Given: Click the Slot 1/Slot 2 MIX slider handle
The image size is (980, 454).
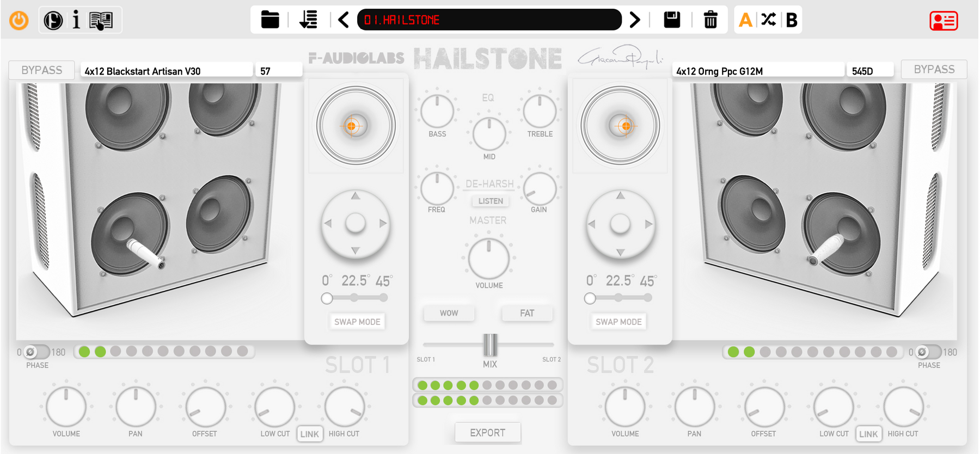Looking at the screenshot, I should (490, 345).
